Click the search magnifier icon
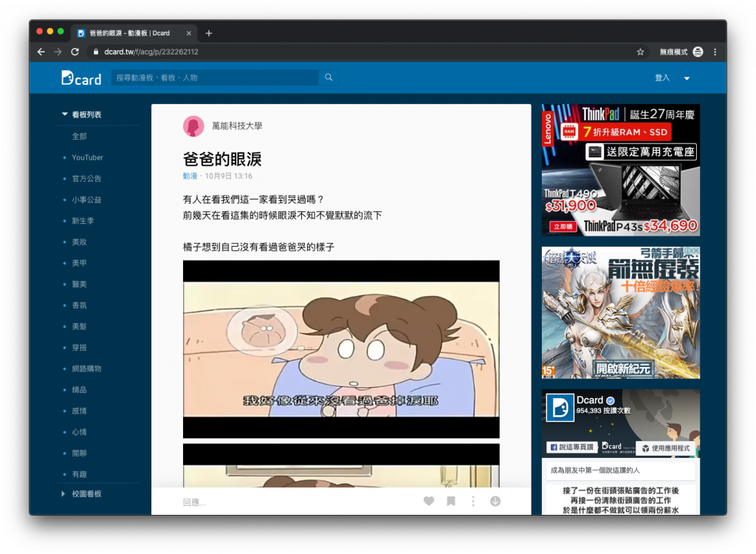 [329, 78]
